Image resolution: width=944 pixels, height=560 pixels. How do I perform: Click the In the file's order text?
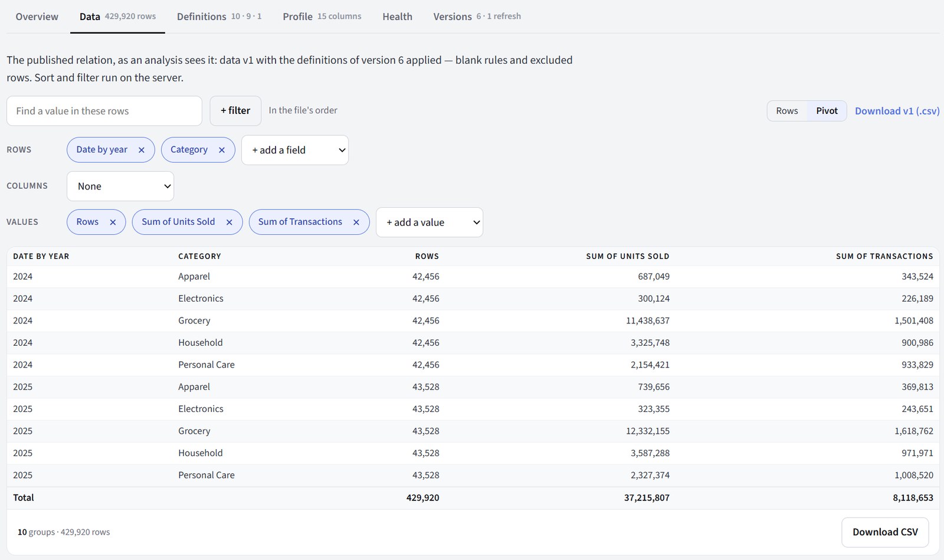303,110
